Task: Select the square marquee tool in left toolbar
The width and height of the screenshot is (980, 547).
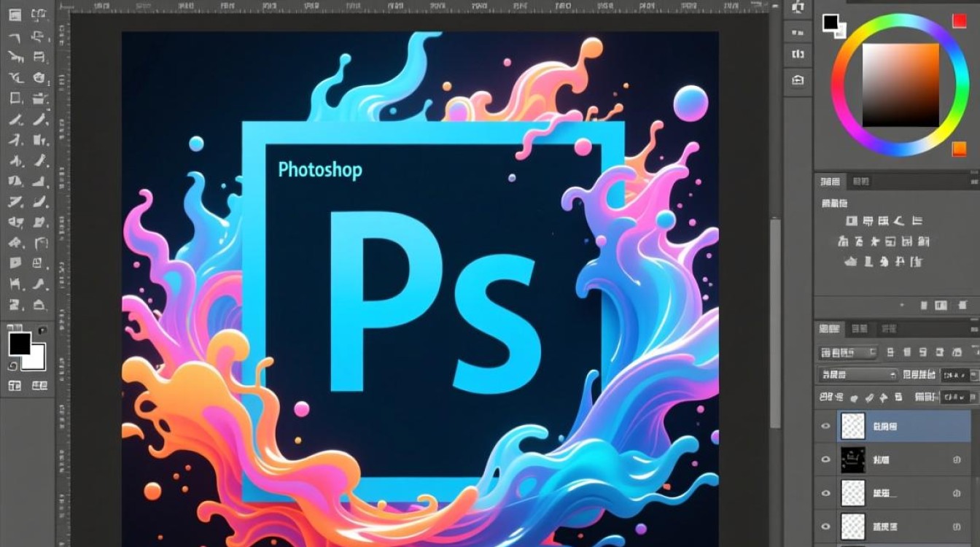Action: pos(15,98)
